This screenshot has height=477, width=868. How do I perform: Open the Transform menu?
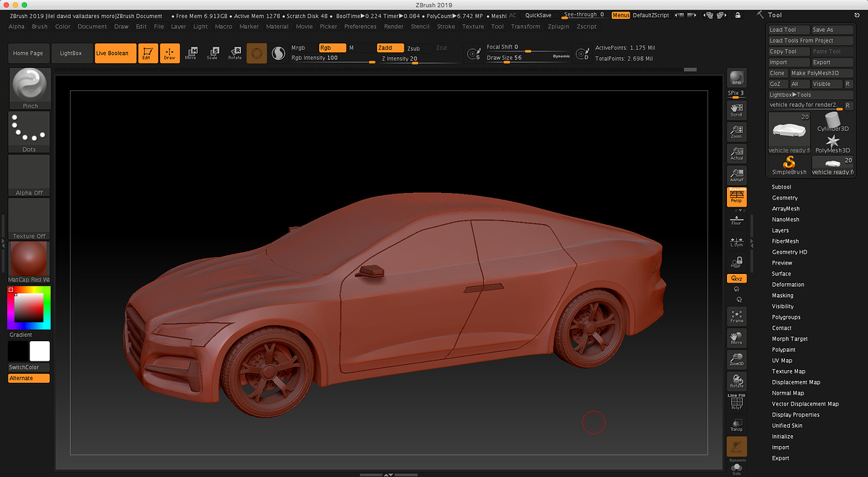(525, 27)
